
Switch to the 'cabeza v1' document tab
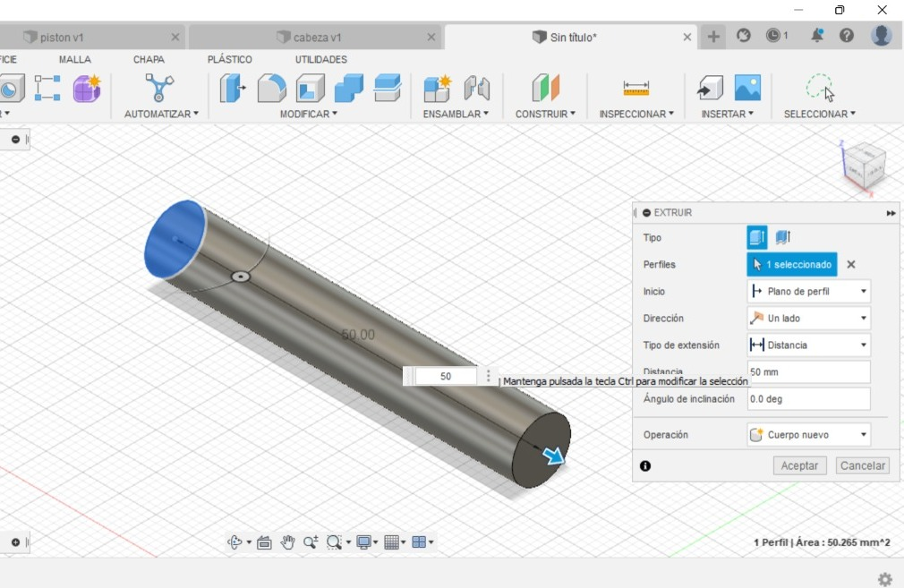(316, 37)
